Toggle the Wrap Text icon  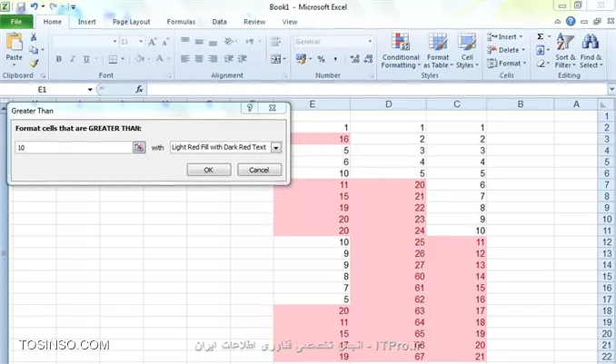pyautogui.click(x=275, y=41)
